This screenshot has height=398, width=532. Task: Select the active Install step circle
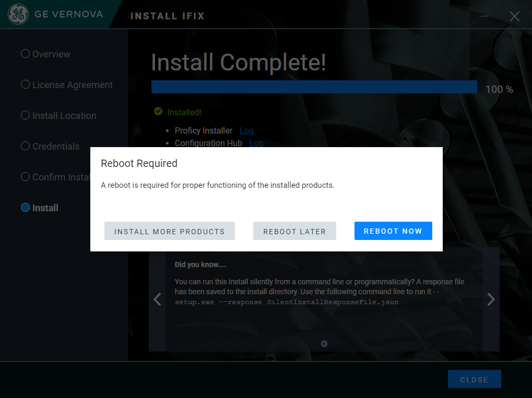tap(25, 208)
